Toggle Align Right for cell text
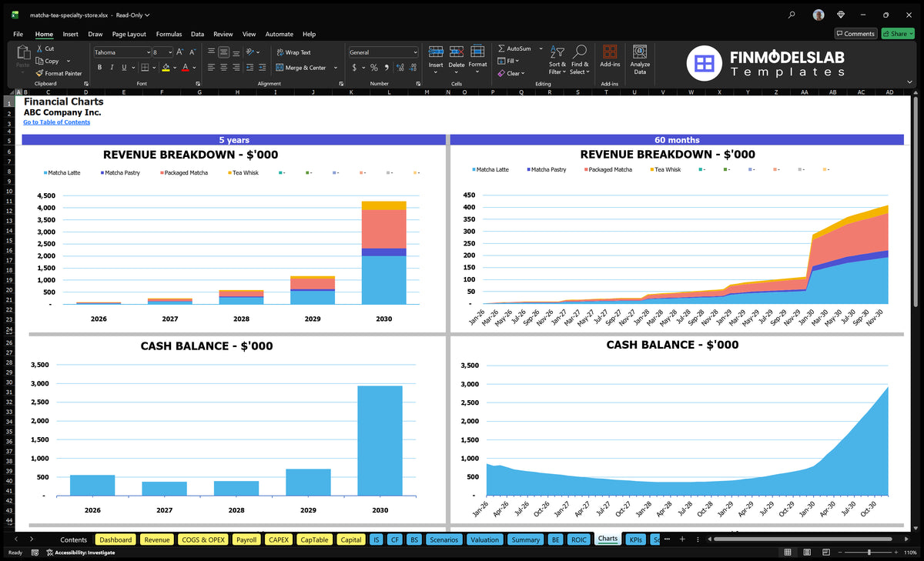The image size is (924, 561). (236, 68)
